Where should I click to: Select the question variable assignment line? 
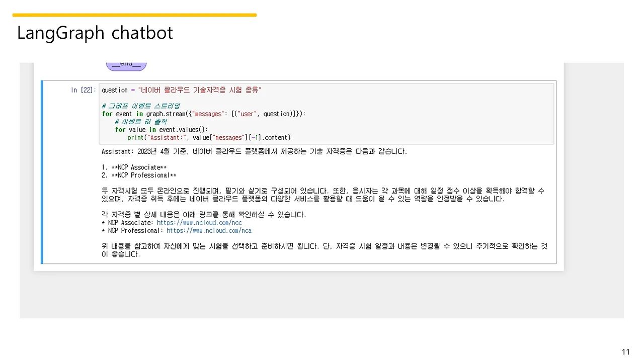(181, 89)
